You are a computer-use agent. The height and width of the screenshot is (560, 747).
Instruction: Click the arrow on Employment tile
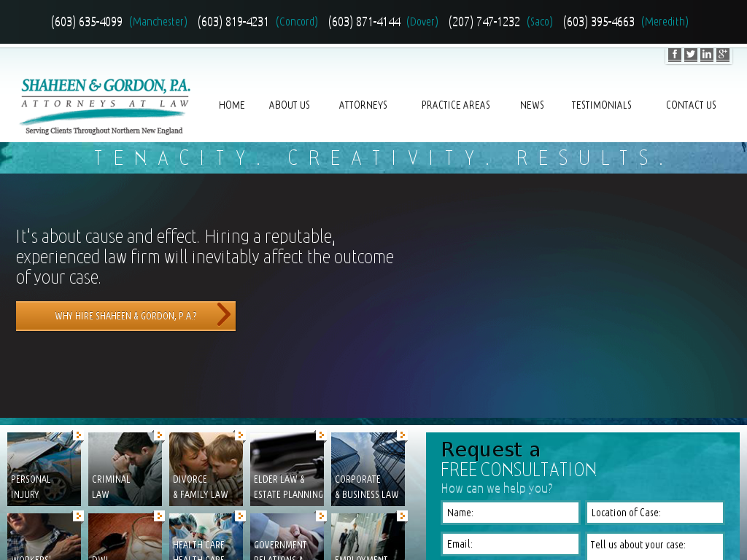(402, 516)
